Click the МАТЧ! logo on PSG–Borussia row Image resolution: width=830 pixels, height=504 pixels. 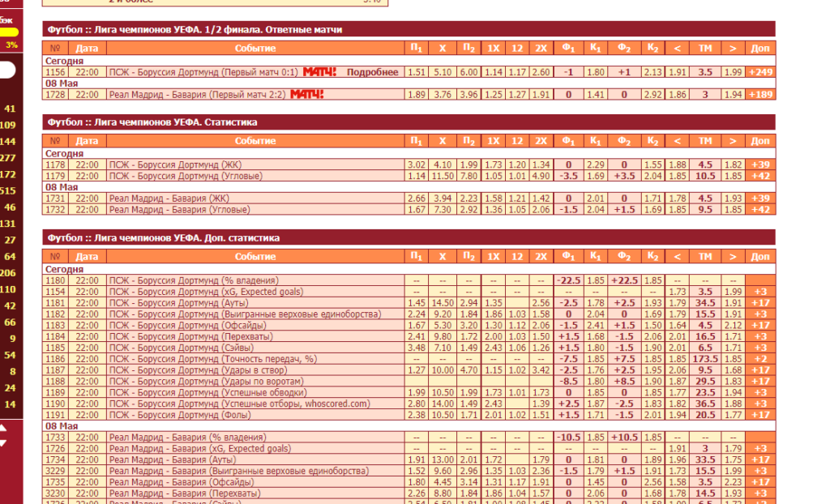pos(319,72)
